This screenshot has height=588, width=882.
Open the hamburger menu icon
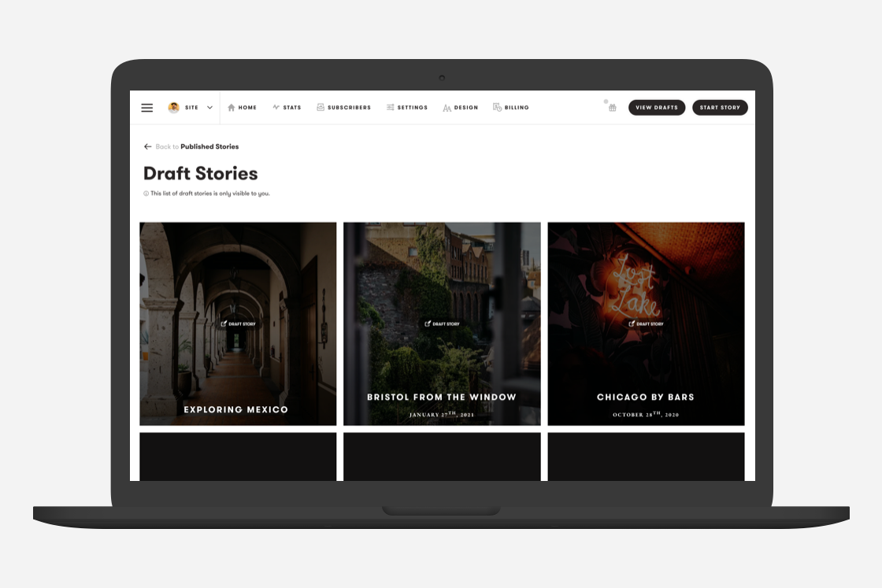pyautogui.click(x=146, y=107)
